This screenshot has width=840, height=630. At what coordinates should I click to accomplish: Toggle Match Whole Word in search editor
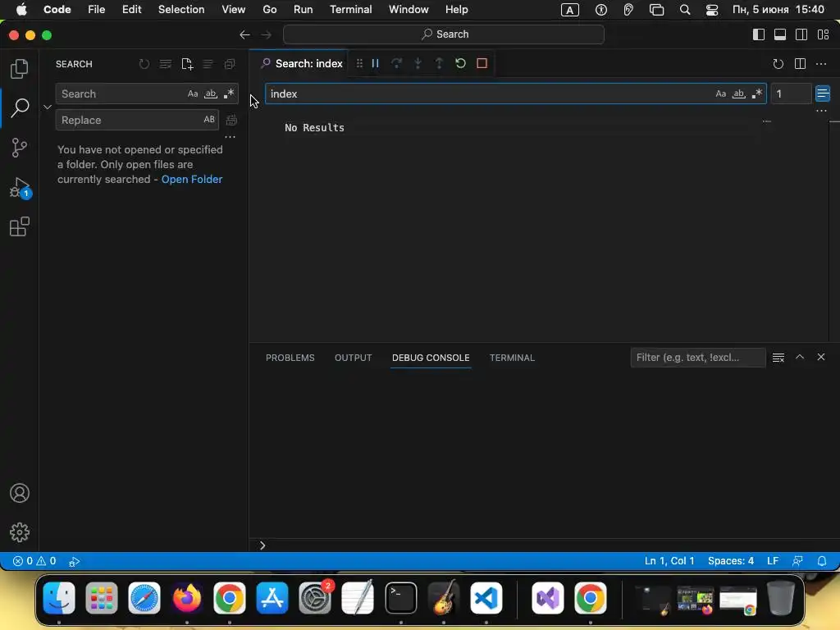pos(739,94)
